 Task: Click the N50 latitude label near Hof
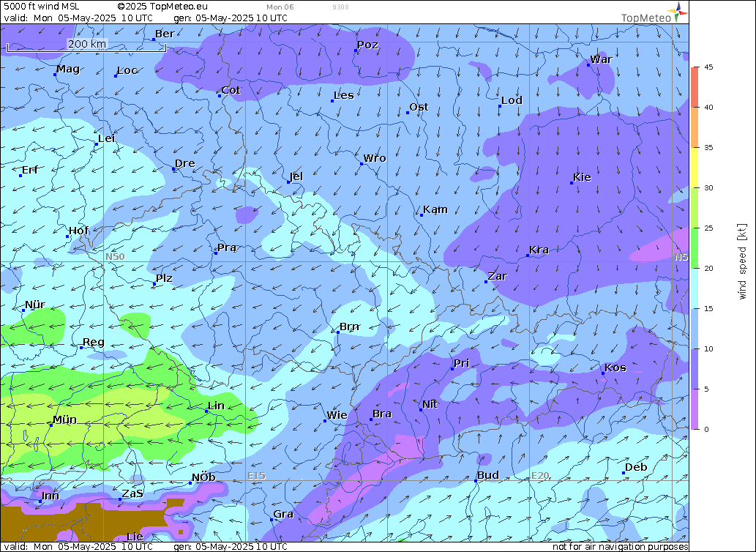point(115,256)
